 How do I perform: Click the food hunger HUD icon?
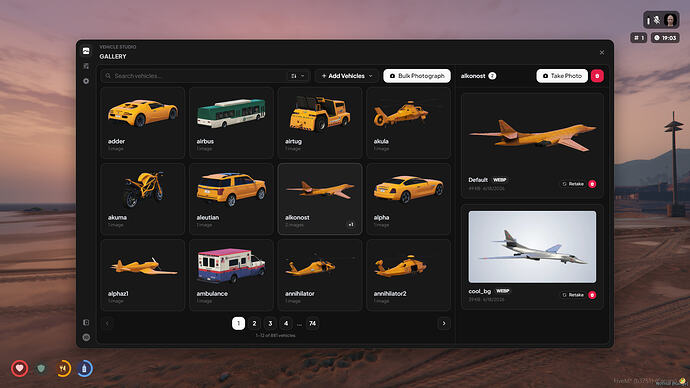click(x=63, y=368)
